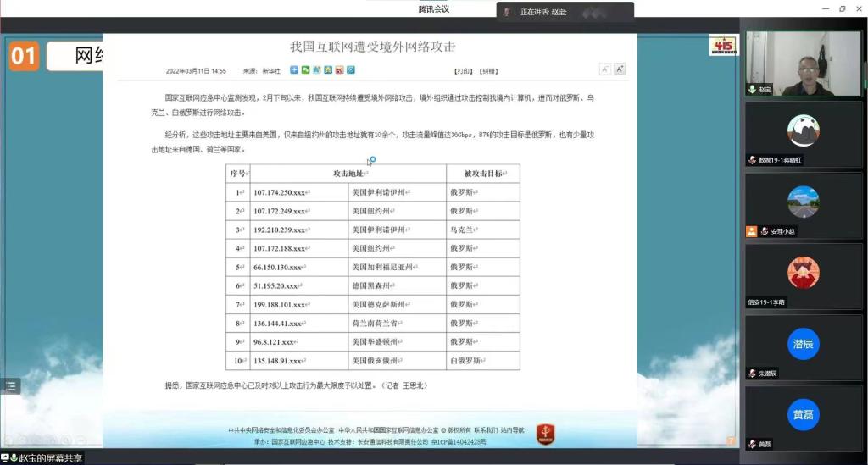Click the muted mic icon beside 黄磊
The height and width of the screenshot is (465, 868).
pos(752,445)
